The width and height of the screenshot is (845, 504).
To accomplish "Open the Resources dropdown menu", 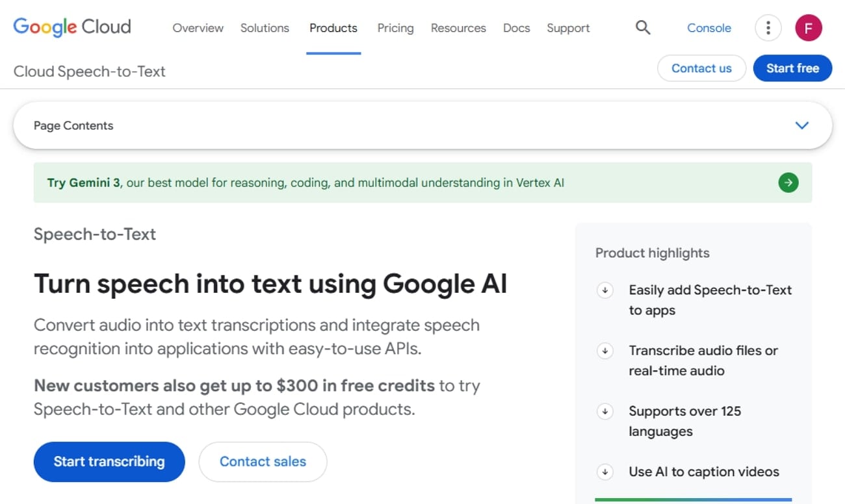I will (x=458, y=28).
